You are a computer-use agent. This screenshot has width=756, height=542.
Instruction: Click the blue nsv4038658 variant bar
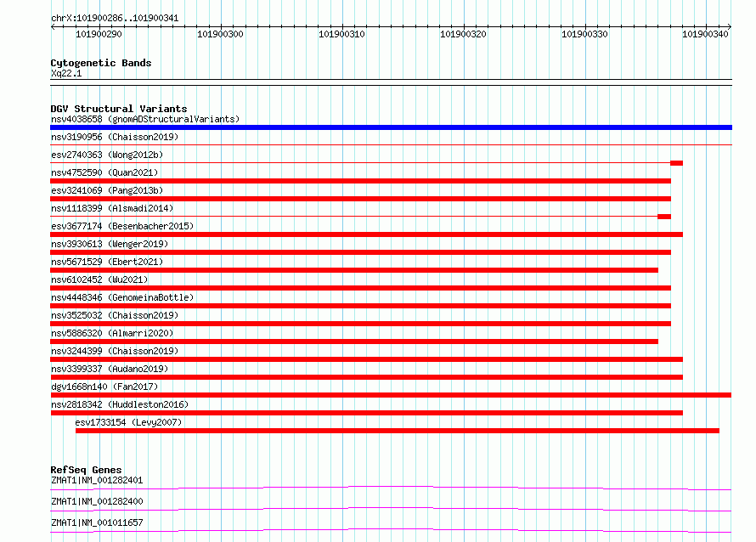pos(391,127)
